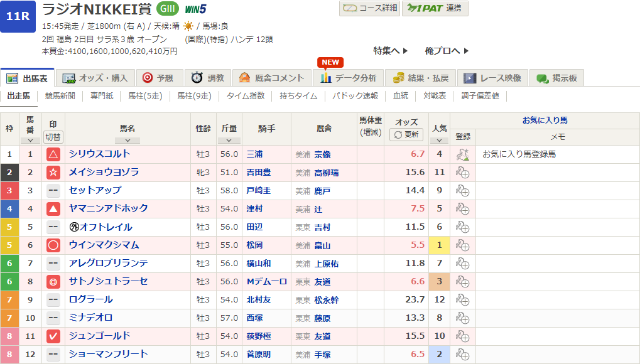Select the 馬柱(5走) sub-tab

pos(145,96)
